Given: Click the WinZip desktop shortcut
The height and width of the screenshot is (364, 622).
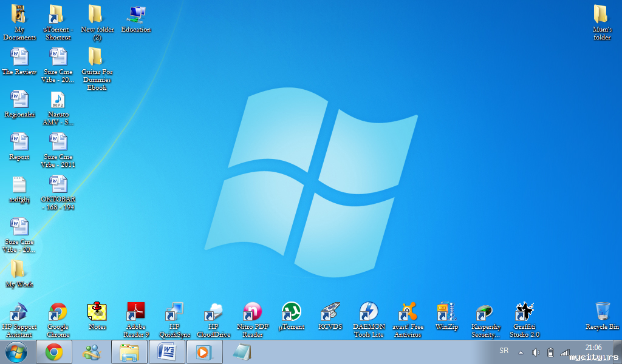Looking at the screenshot, I should coord(446,312).
